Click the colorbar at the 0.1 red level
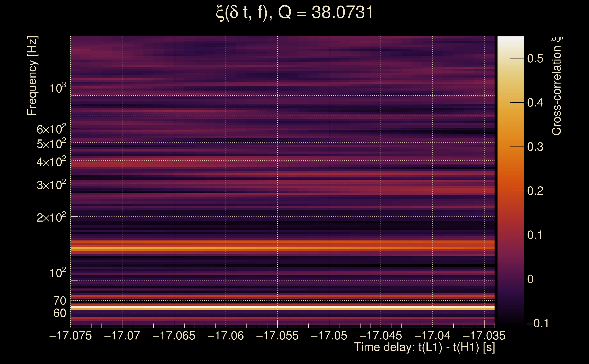This screenshot has width=589, height=364. (x=510, y=235)
